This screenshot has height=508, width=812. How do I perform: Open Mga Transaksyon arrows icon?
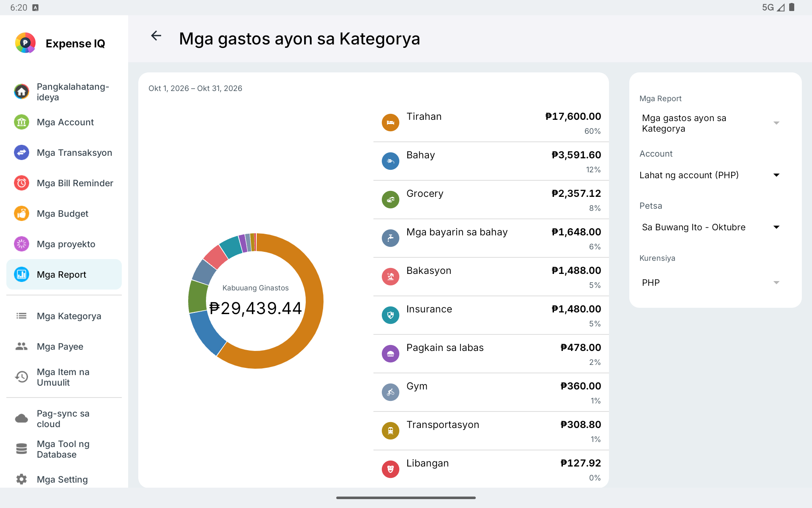pos(22,152)
